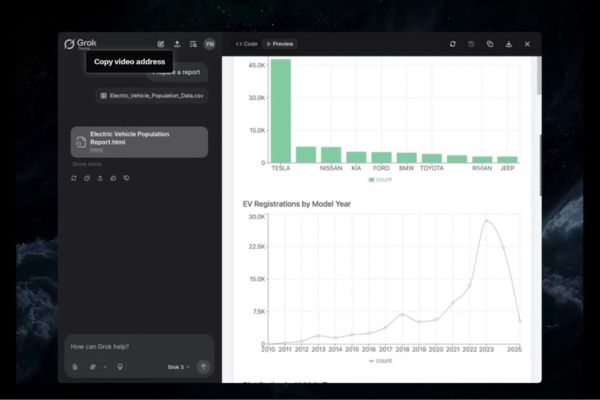Open the Grok 3 model dropdown
This screenshot has width=600, height=400.
pos(178,367)
